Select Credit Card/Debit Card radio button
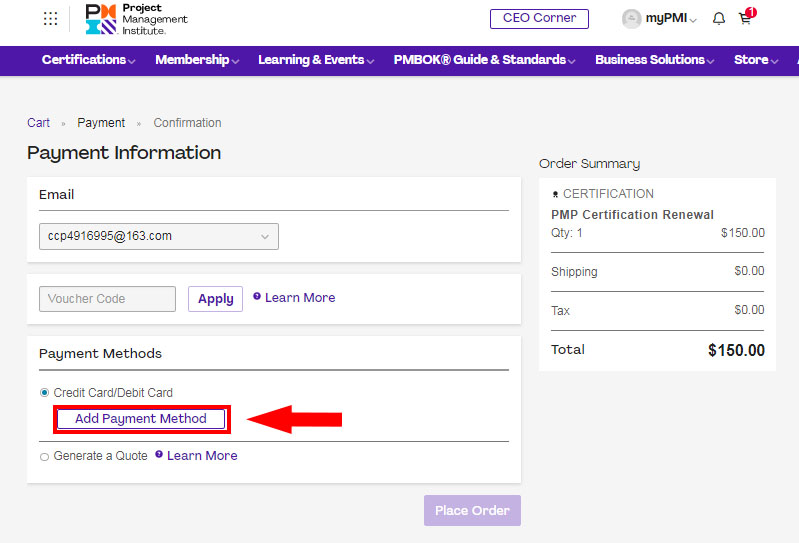Viewport: 799px width, 543px height. 44,393
